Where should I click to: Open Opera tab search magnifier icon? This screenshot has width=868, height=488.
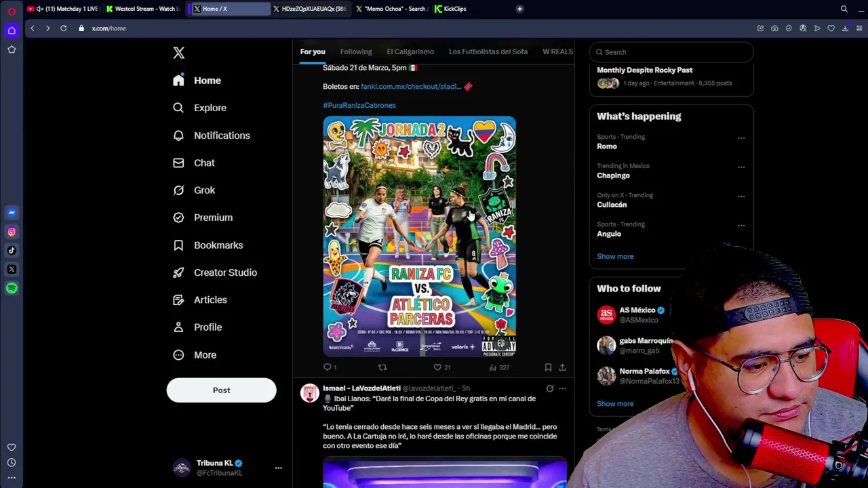click(x=844, y=9)
